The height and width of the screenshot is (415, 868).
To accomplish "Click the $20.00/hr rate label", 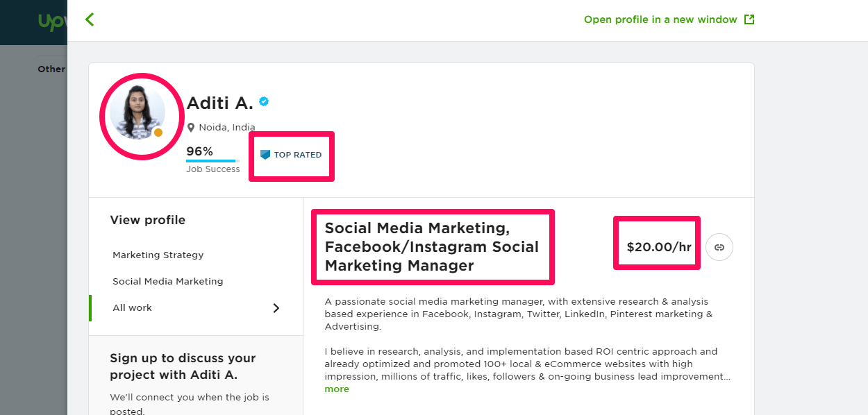I will pos(658,247).
